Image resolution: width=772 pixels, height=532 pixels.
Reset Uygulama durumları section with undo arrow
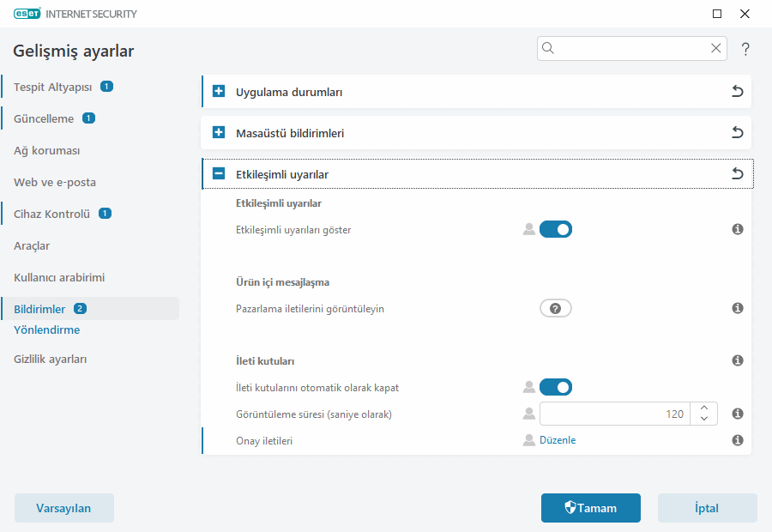pos(737,92)
